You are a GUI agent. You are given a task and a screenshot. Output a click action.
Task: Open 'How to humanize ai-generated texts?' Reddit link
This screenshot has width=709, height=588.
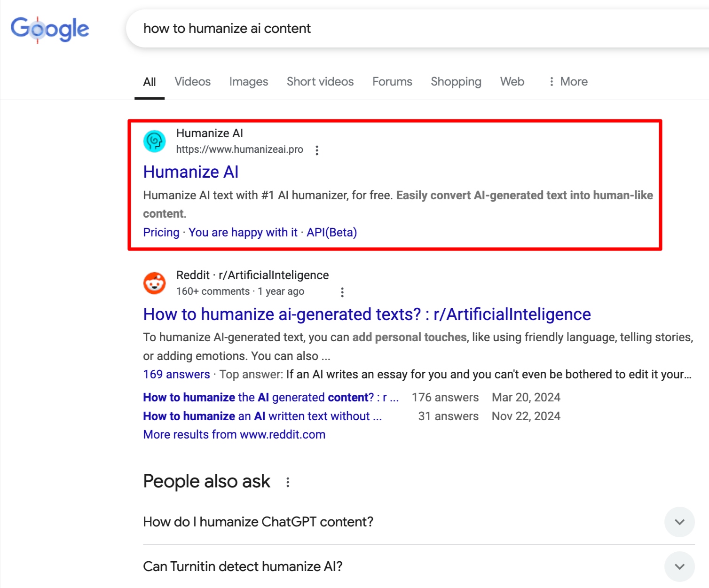367,314
